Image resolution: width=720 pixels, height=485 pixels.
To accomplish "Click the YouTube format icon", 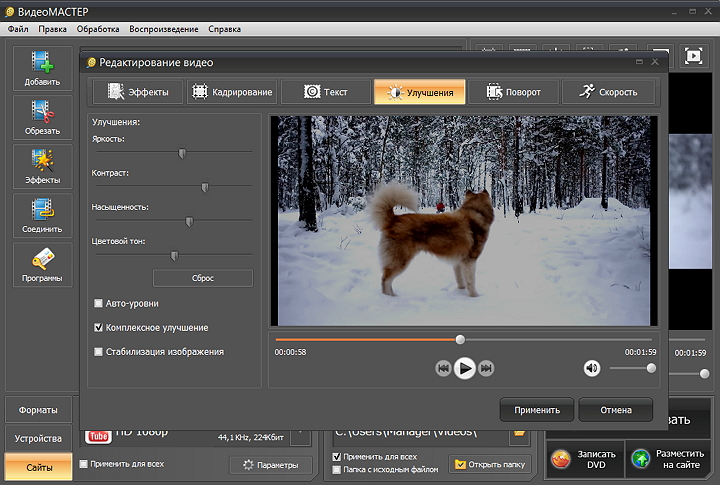I will pos(98,436).
